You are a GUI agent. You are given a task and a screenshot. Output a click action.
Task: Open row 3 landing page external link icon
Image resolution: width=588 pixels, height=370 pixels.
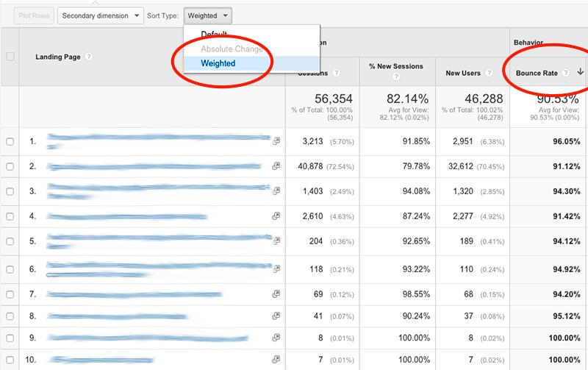click(276, 191)
